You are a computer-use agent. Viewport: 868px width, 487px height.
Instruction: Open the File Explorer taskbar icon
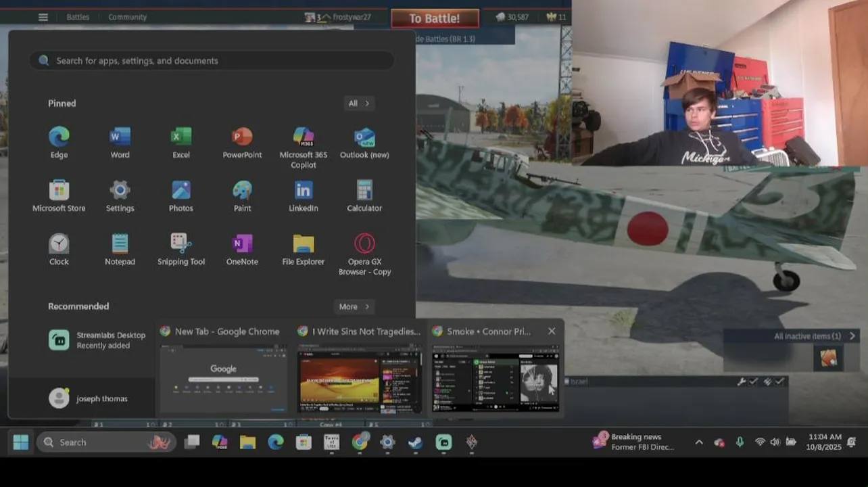[247, 442]
